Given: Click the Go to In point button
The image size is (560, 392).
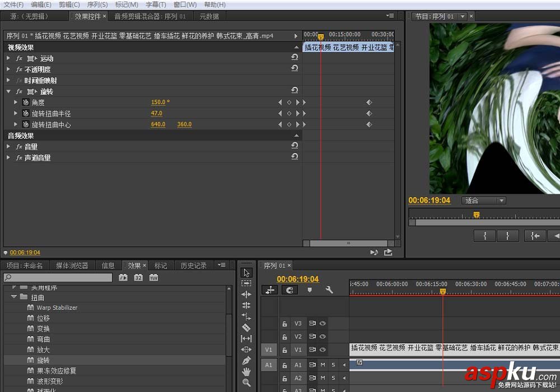Looking at the screenshot, I should [535, 236].
